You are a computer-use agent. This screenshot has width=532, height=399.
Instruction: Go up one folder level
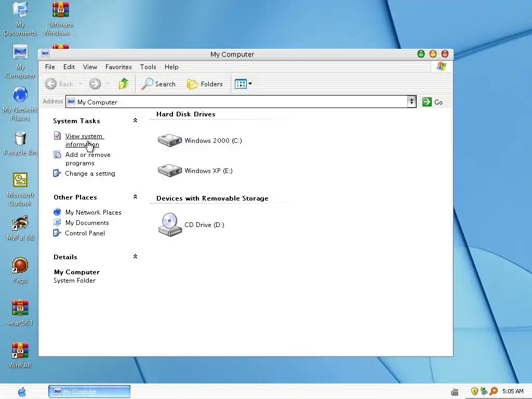(124, 84)
